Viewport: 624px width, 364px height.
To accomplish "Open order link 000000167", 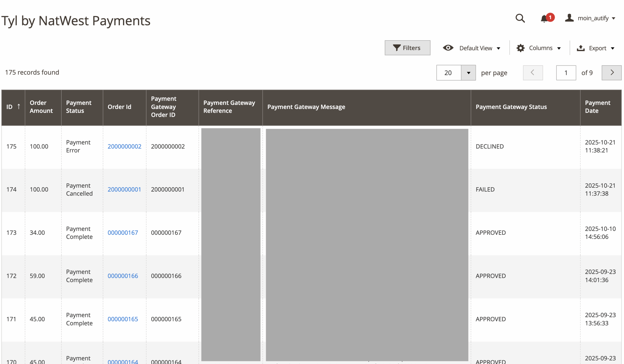I will pyautogui.click(x=123, y=233).
